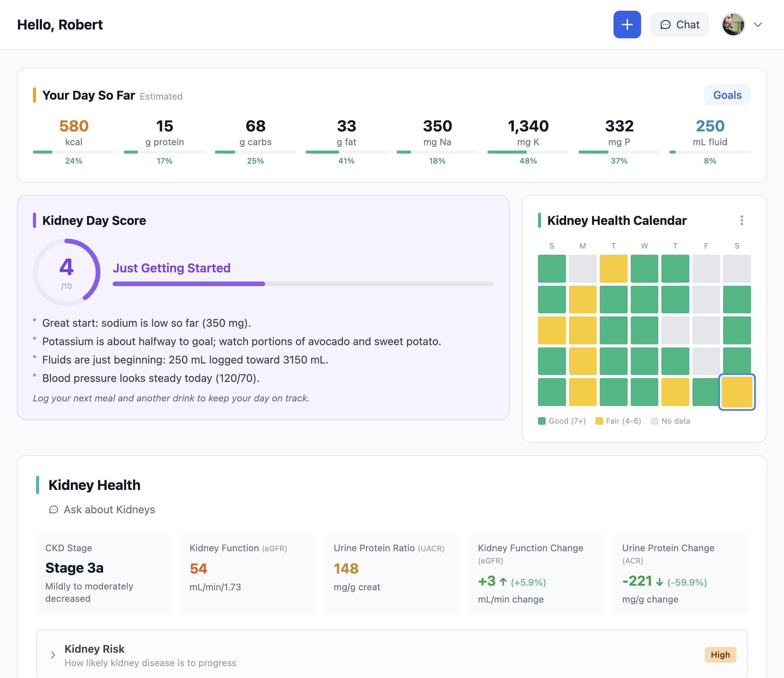Select today's highlighted yellow calendar square

click(x=736, y=392)
